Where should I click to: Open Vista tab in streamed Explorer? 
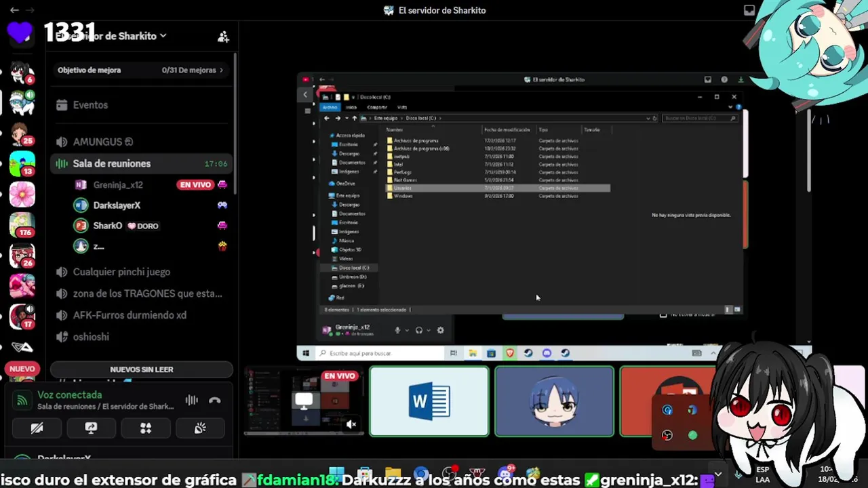(402, 107)
